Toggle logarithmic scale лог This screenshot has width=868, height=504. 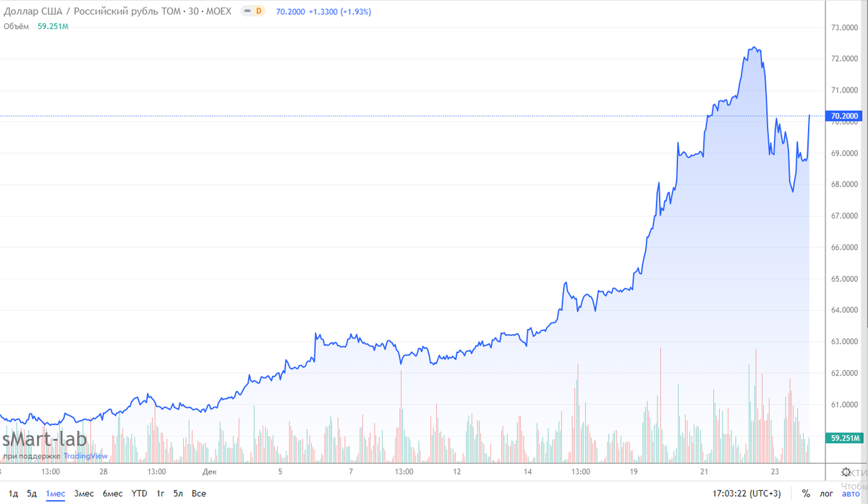[826, 494]
